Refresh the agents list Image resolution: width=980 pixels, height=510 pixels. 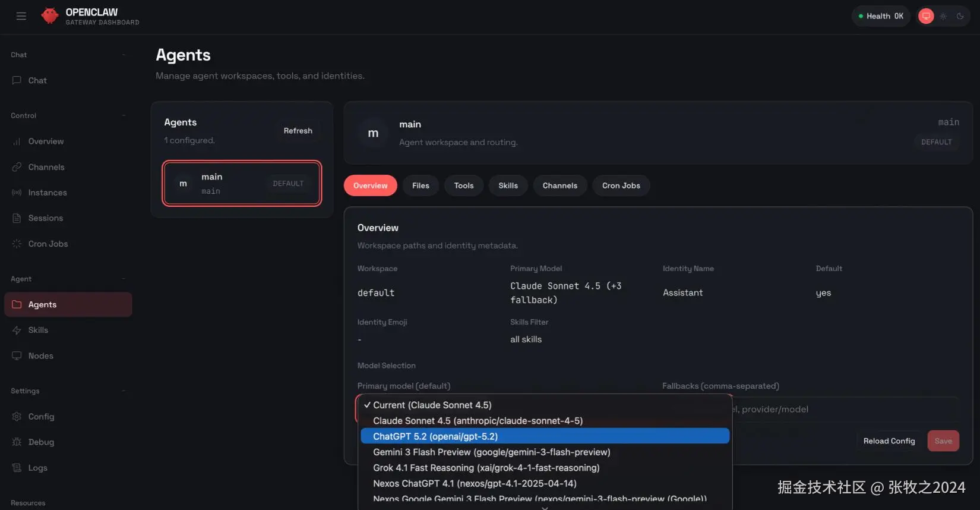(298, 131)
